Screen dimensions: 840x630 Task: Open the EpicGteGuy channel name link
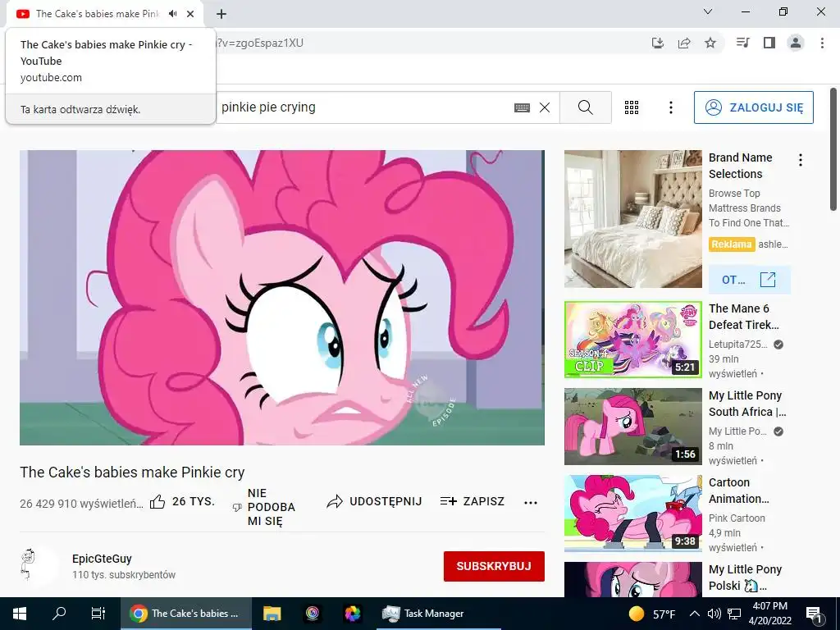tap(102, 559)
